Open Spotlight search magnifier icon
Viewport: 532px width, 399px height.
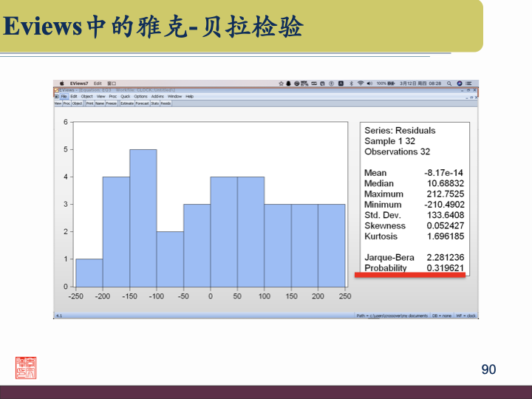pos(449,83)
